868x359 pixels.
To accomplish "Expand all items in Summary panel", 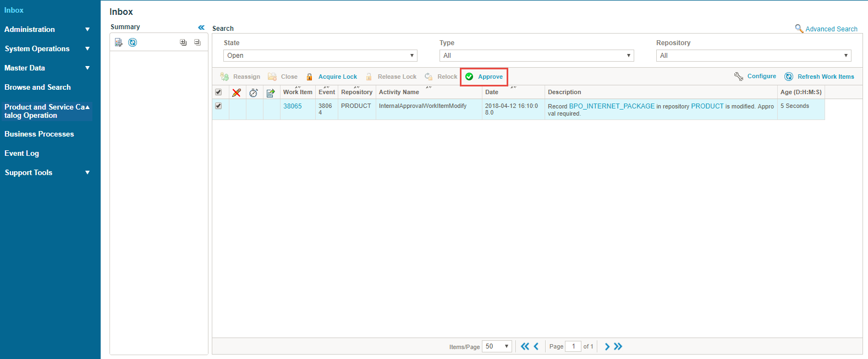I will [183, 42].
